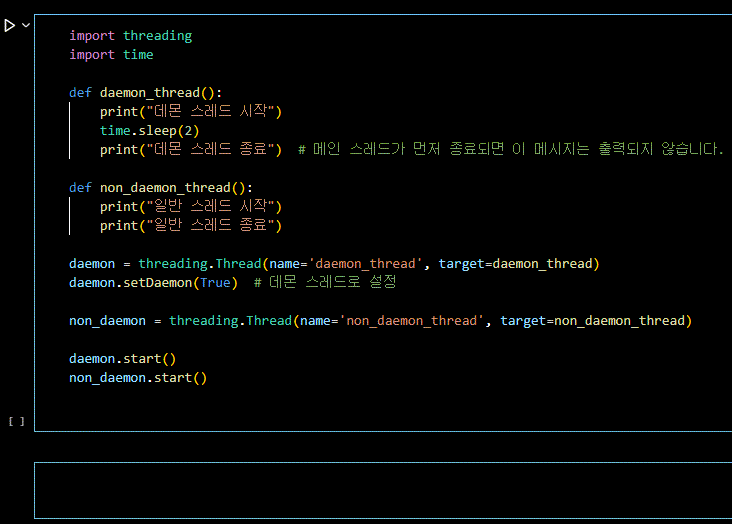The image size is (732, 524).
Task: Click the 'daemon = threading.Thread' assignment line
Action: [334, 264]
